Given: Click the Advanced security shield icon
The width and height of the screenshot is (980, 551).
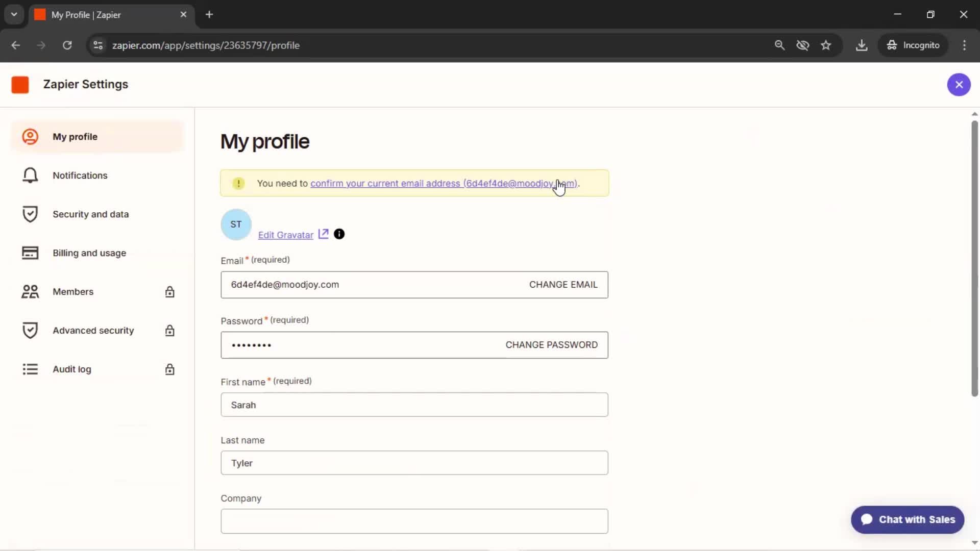Looking at the screenshot, I should point(30,331).
